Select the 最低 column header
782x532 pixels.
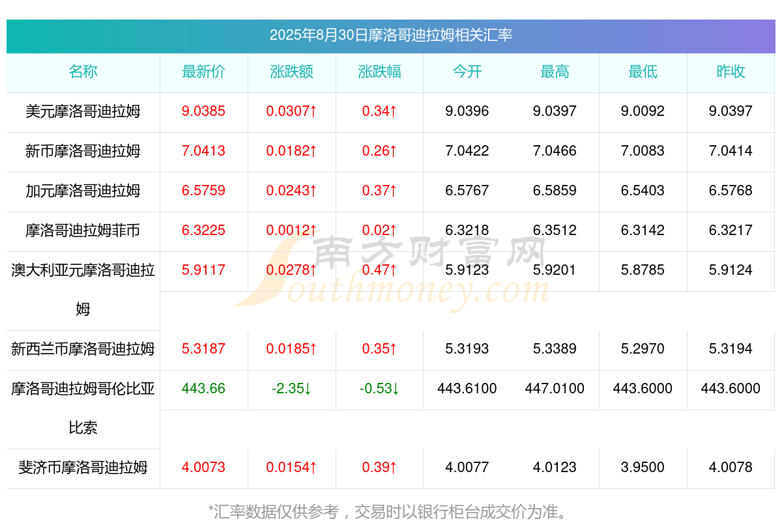click(x=643, y=72)
